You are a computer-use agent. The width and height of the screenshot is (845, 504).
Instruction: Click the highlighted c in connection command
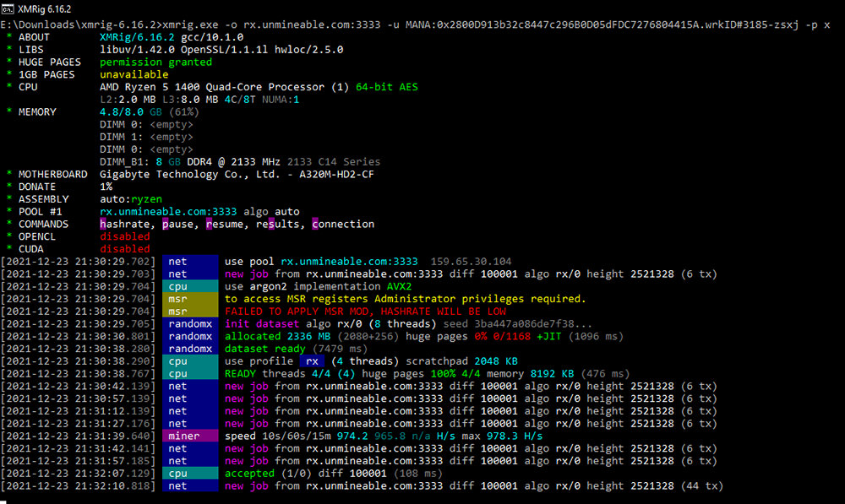click(315, 224)
